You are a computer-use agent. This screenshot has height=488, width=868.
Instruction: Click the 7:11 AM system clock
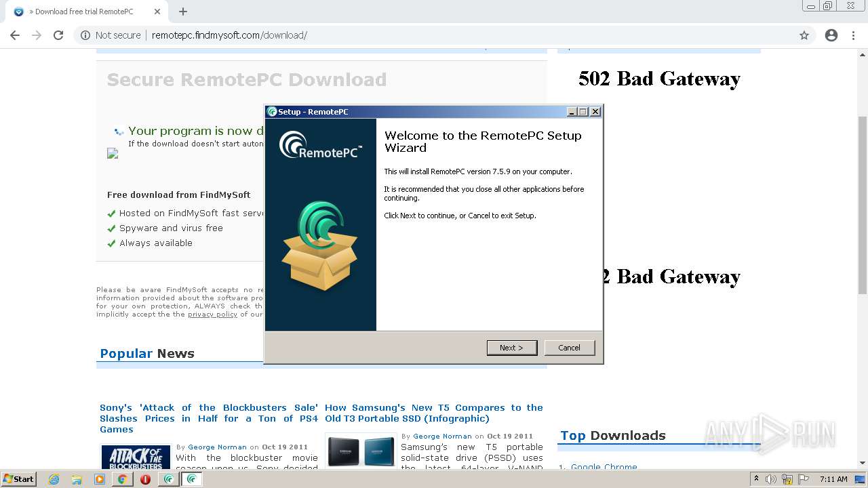click(833, 479)
